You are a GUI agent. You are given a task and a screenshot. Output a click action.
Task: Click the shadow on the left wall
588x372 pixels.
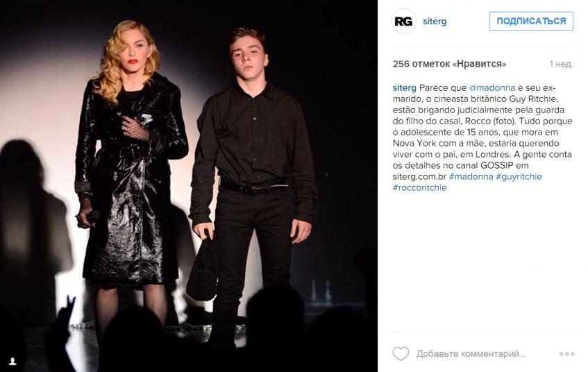click(32, 225)
